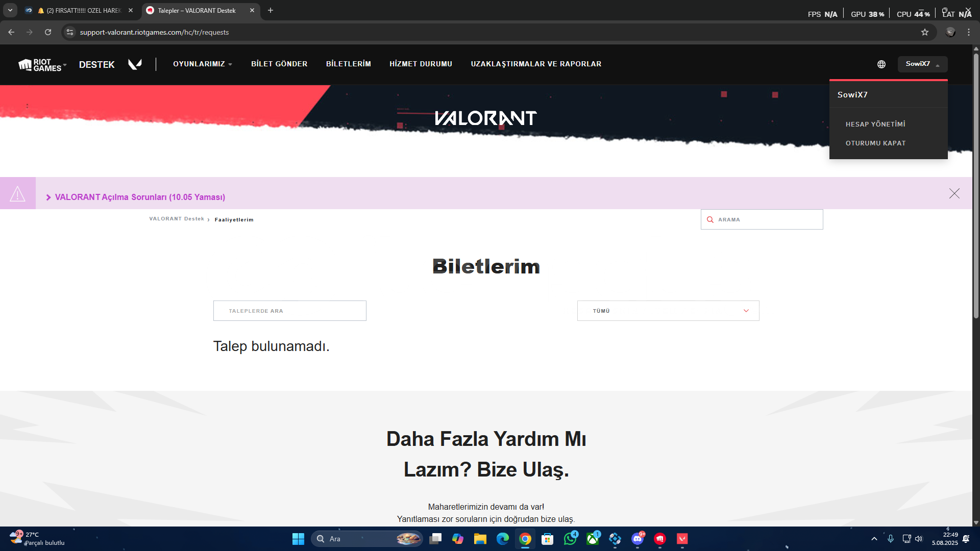Expand the alert banner chevron
This screenshot has width=980, height=551.
(x=48, y=198)
